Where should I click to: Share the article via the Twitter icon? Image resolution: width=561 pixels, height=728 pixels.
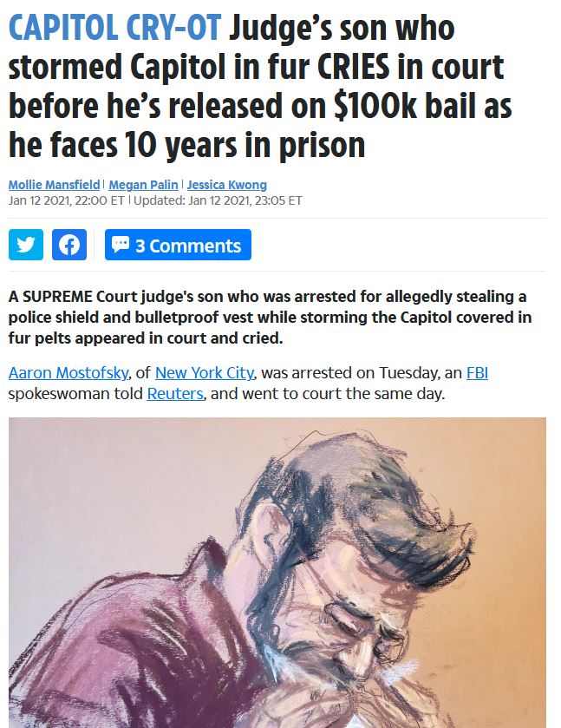(x=26, y=245)
